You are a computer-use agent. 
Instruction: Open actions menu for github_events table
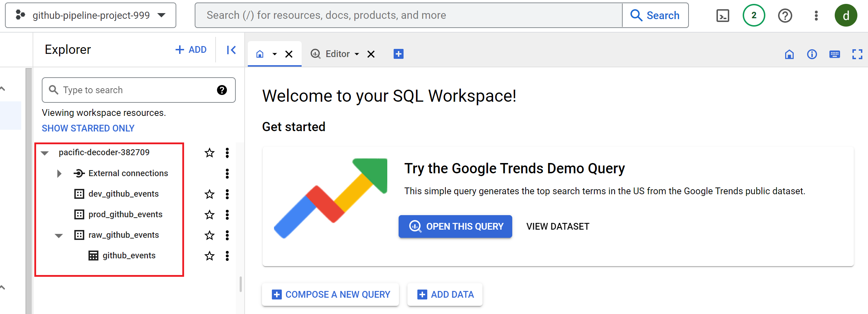pyautogui.click(x=227, y=256)
